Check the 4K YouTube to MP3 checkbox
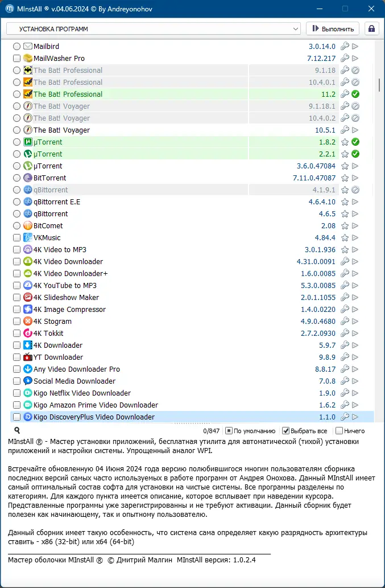This screenshot has width=385, height=588. pos(16,286)
